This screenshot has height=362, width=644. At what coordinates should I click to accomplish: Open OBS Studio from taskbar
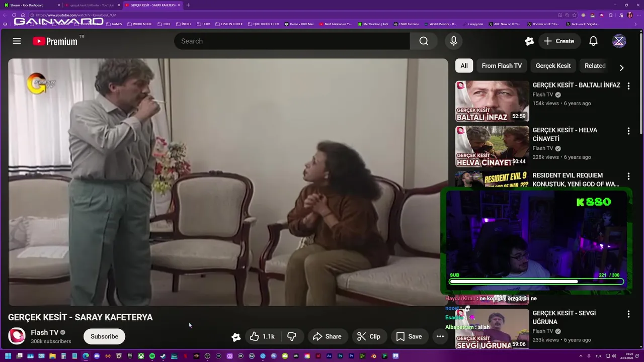click(207, 356)
